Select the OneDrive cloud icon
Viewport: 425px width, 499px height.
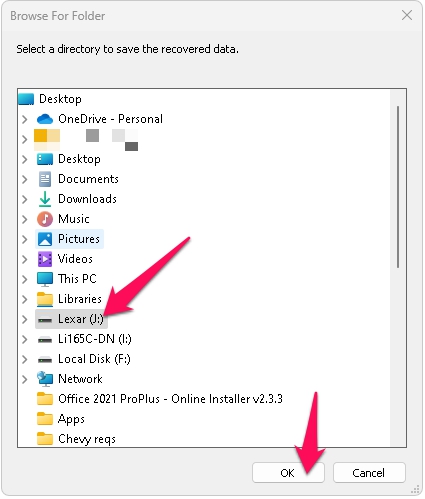[45, 119]
